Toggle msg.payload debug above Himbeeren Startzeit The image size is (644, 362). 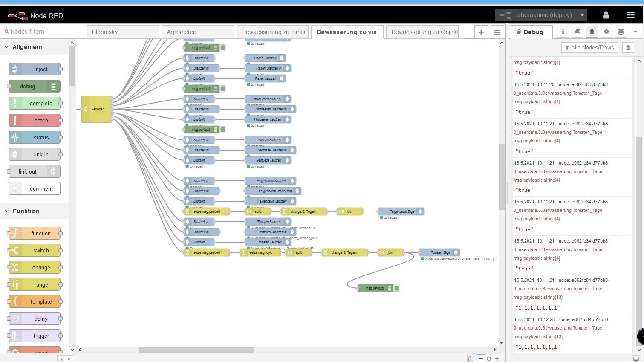[223, 89]
